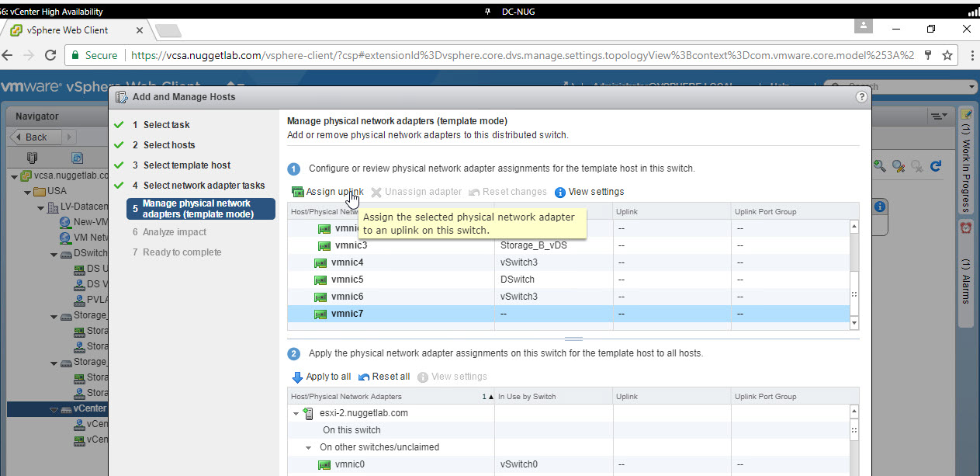The width and height of the screenshot is (980, 476).
Task: Click the blue refresh icon in the background toolbar
Action: [936, 165]
